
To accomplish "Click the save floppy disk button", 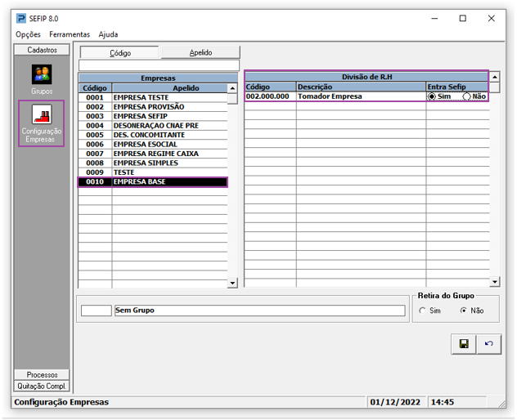I will [464, 344].
